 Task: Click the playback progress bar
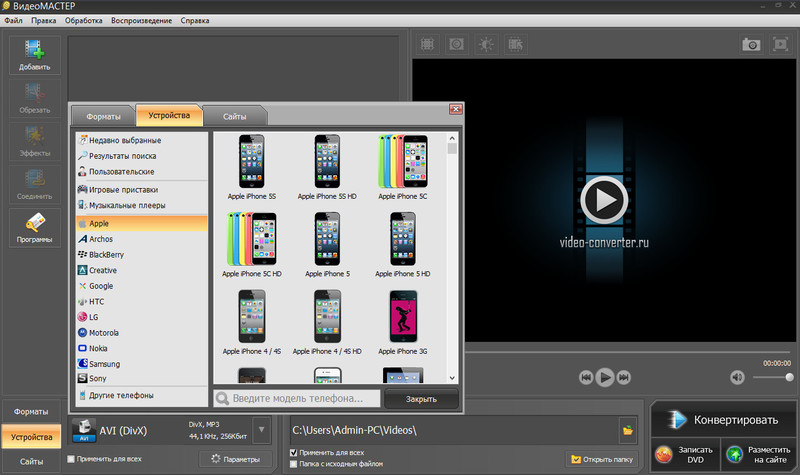click(x=629, y=352)
